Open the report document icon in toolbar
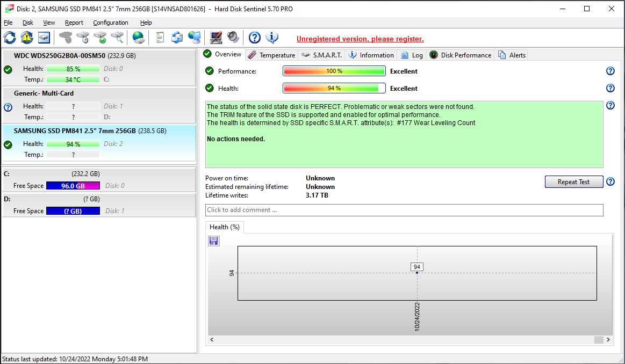625x364 pixels. pyautogui.click(x=160, y=38)
